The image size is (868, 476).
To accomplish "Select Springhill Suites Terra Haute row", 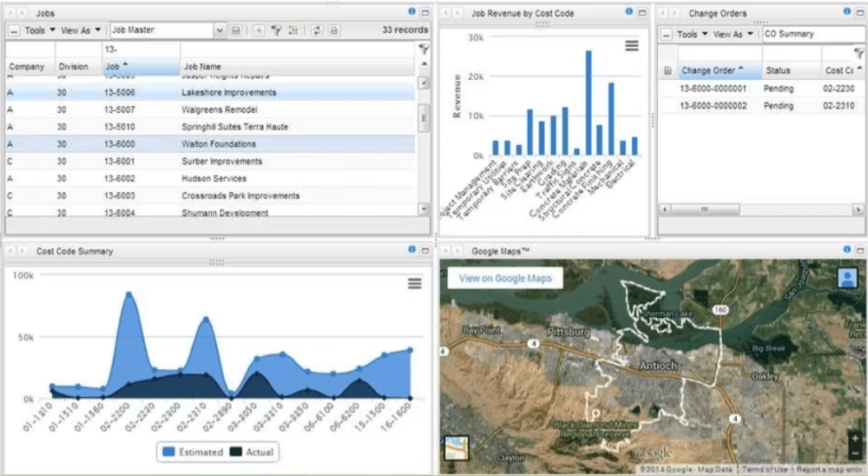I will pos(210,127).
